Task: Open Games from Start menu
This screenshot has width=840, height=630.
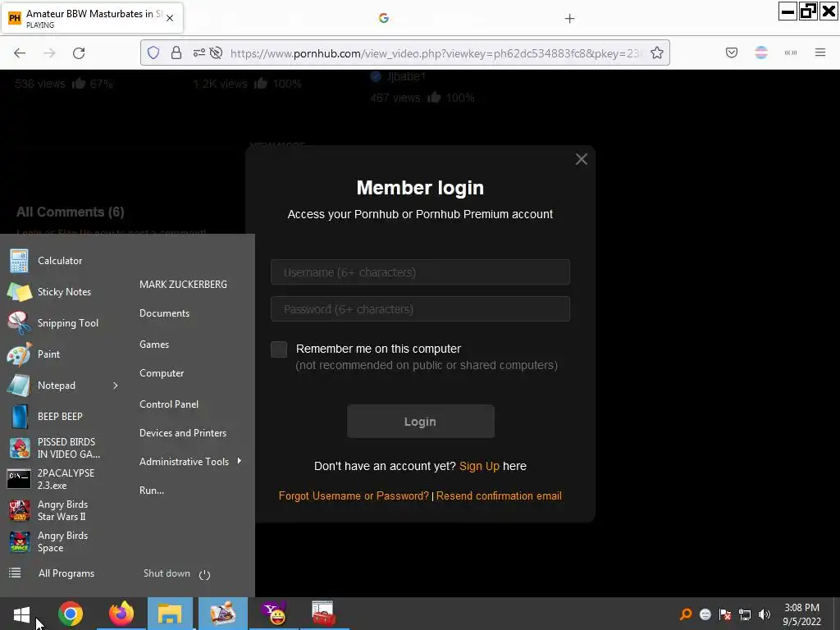Action: 154,345
